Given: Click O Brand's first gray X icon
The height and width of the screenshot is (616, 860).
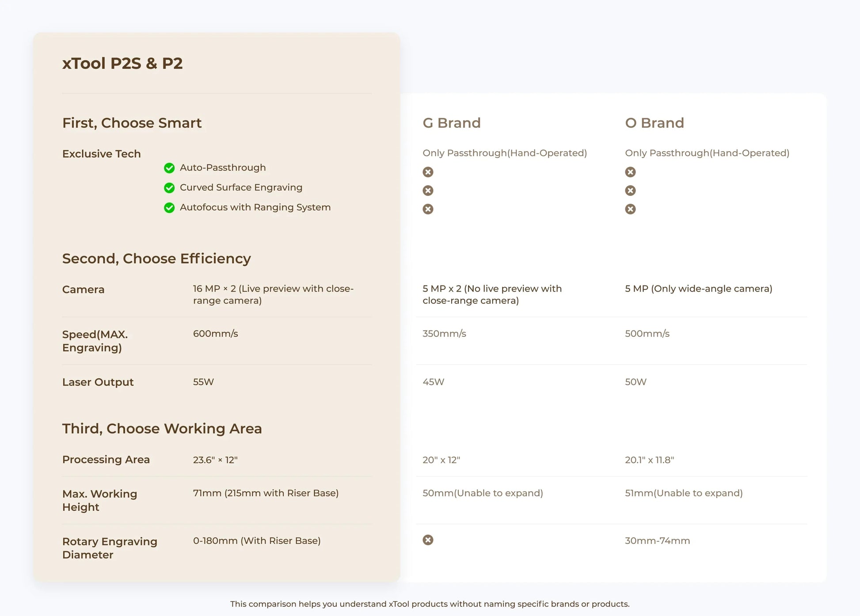Looking at the screenshot, I should point(630,172).
